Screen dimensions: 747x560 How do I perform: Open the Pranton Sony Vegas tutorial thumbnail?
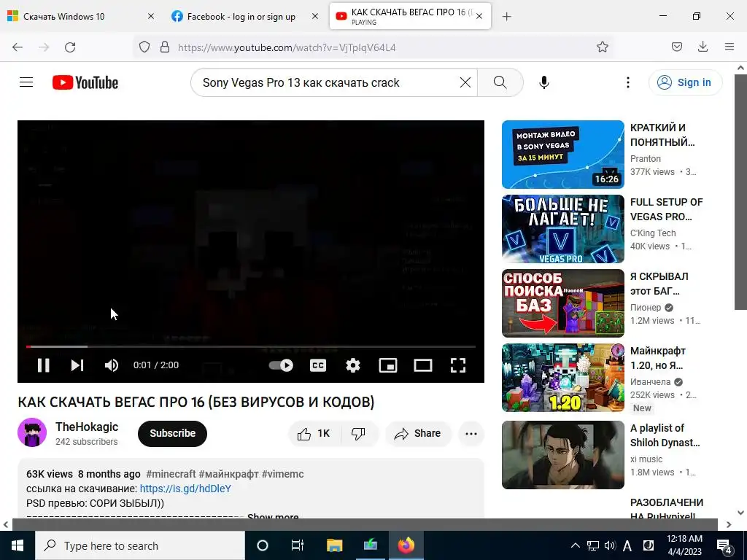point(562,155)
